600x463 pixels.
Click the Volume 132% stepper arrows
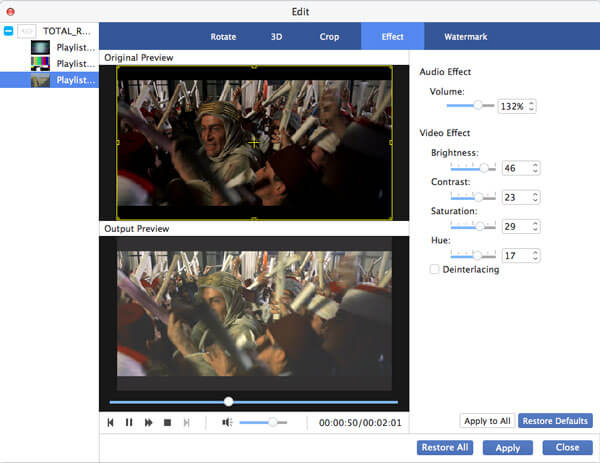[532, 106]
